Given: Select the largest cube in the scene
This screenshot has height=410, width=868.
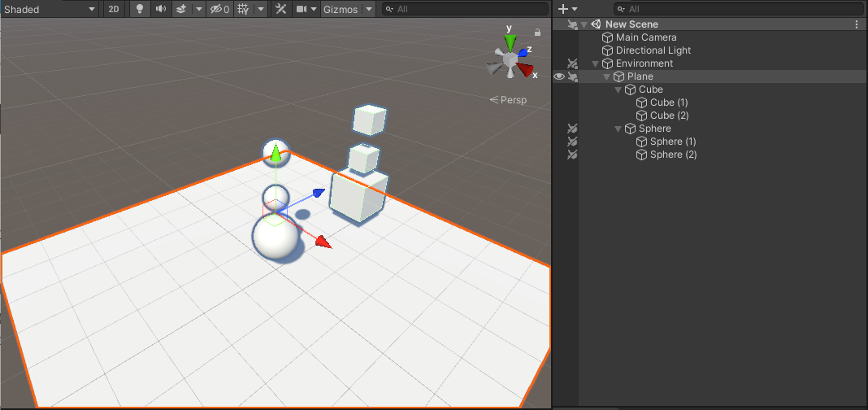Looking at the screenshot, I should (x=358, y=195).
